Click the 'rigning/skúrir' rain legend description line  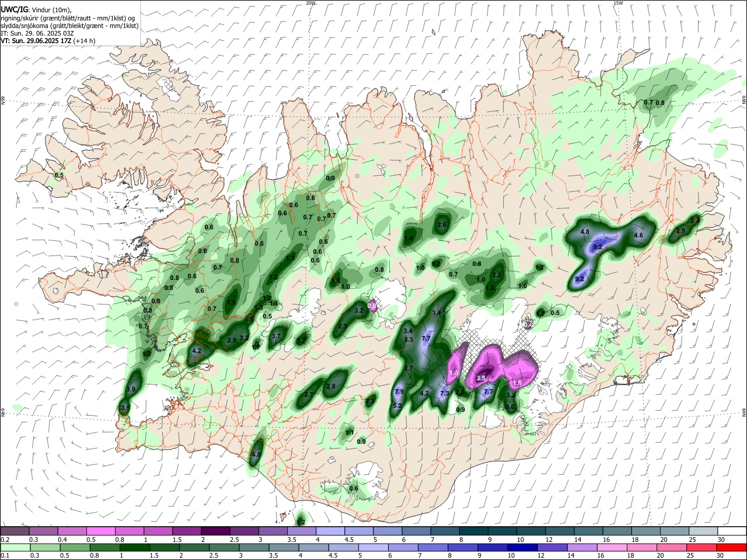[x=68, y=18]
